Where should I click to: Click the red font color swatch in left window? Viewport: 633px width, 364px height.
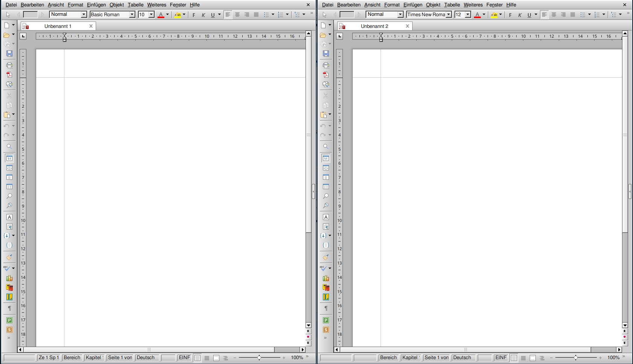161,15
